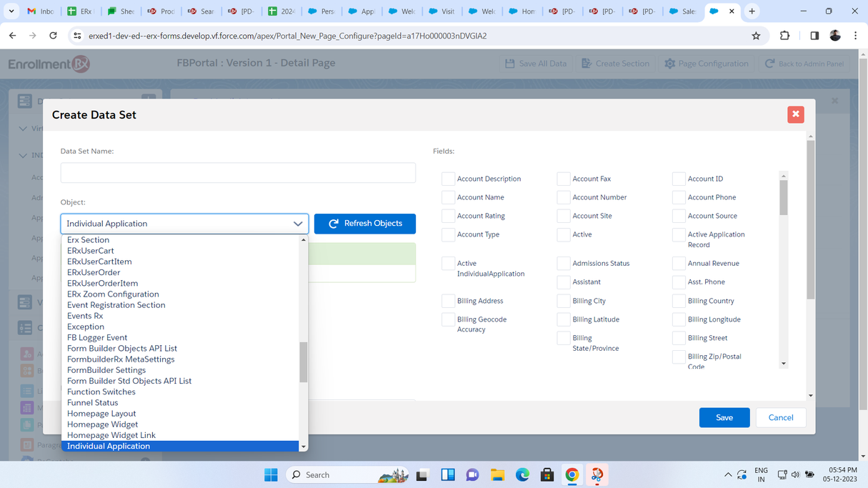Open the browser extensions icon
The width and height of the screenshot is (868, 488).
tap(784, 36)
